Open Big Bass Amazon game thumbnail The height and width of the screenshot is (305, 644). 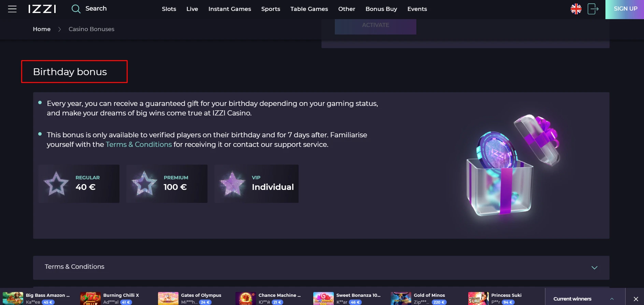(x=13, y=299)
